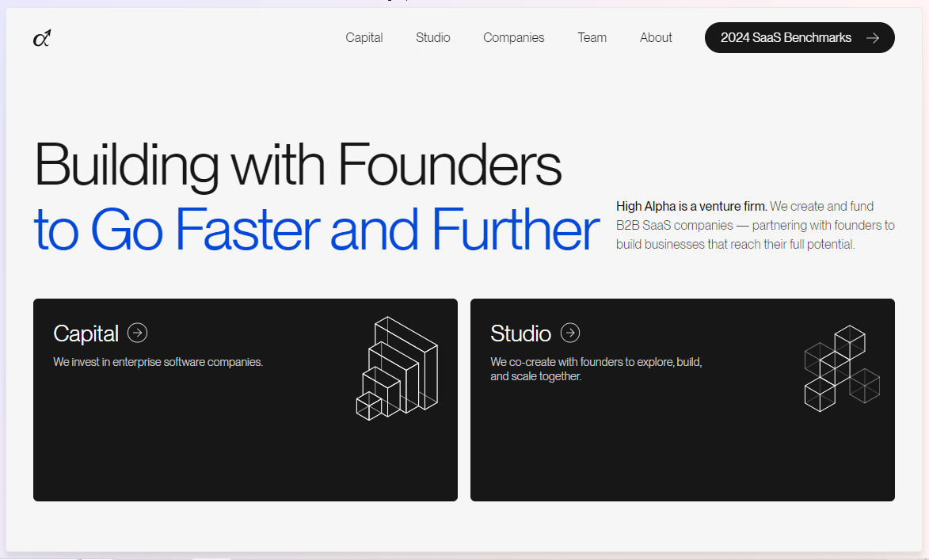
Task: Click the High Alpha logo icon
Action: click(42, 38)
